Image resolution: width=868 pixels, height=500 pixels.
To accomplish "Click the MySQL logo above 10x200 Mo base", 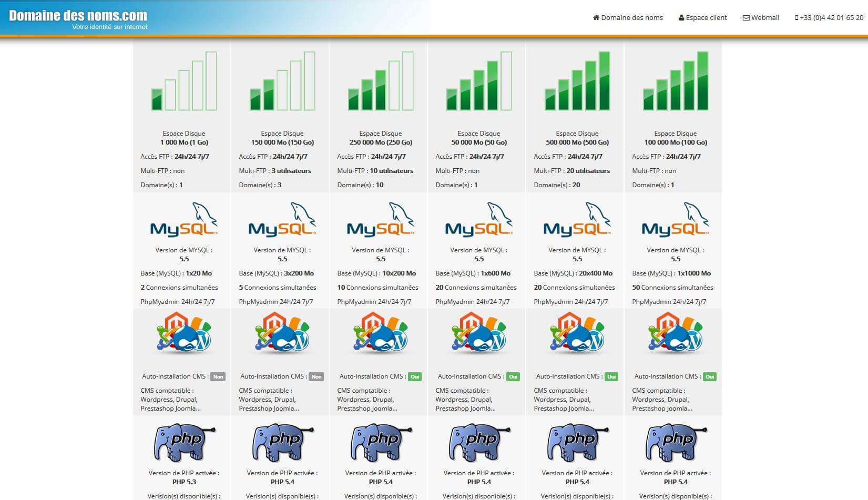I will (x=381, y=219).
